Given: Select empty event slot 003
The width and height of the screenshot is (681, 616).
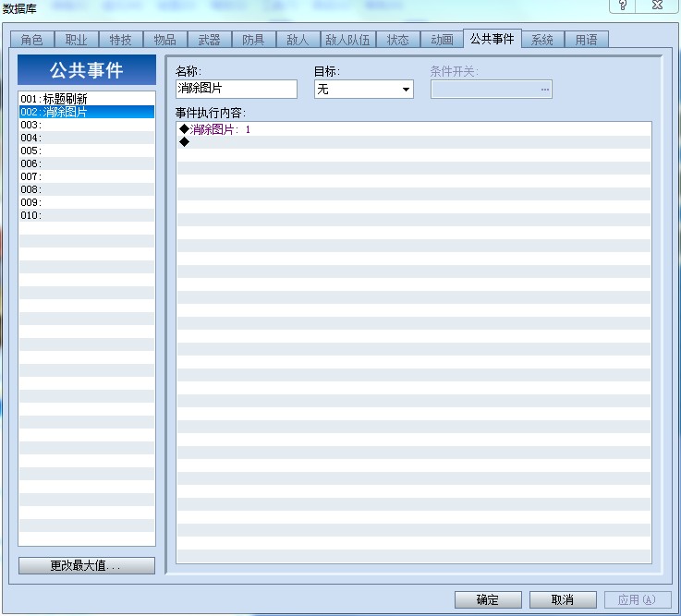Looking at the screenshot, I should (x=87, y=125).
